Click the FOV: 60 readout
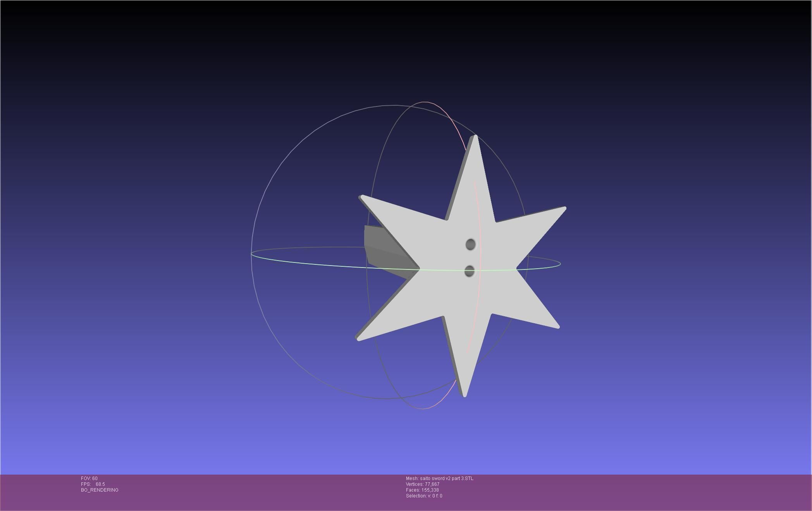This screenshot has height=511, width=812. click(x=89, y=478)
